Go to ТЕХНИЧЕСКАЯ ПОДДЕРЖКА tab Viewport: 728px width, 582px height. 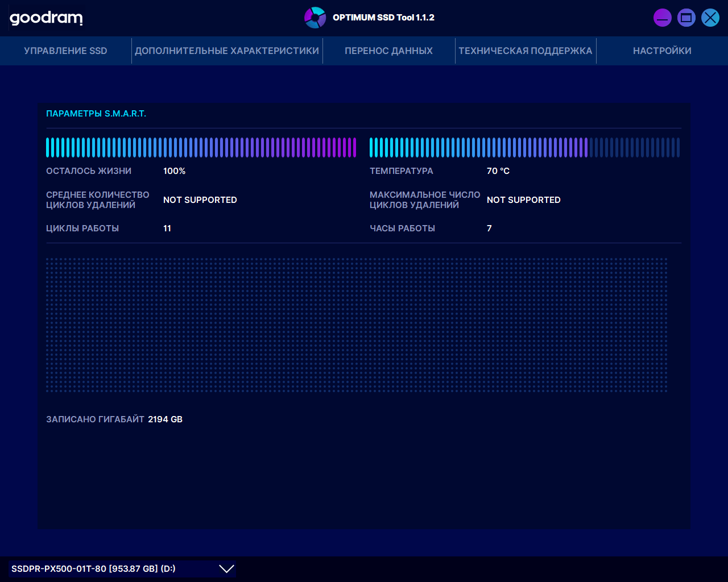coord(526,51)
